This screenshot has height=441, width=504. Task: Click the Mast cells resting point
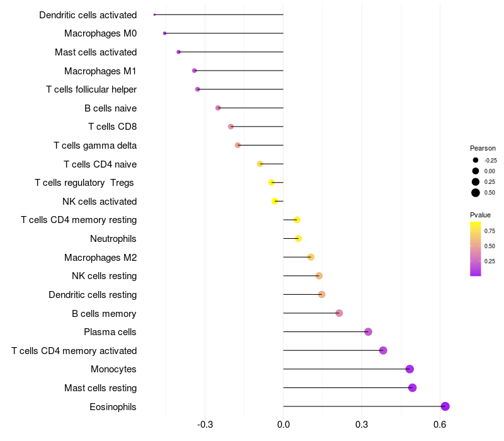tap(412, 387)
